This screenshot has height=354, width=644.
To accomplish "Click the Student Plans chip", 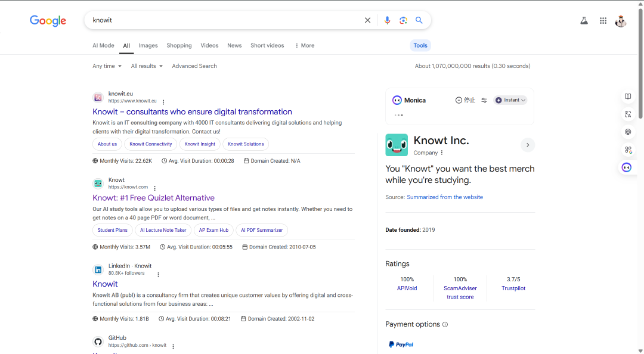I will coord(113,231).
